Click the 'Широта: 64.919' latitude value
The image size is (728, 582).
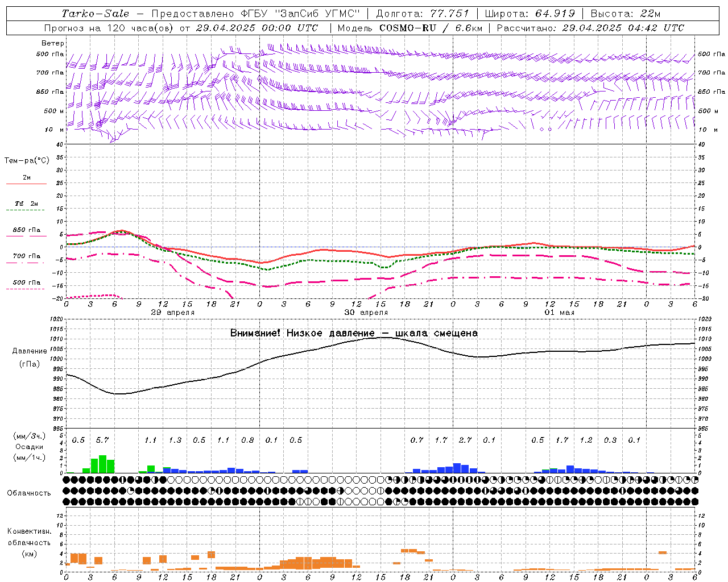[530, 14]
